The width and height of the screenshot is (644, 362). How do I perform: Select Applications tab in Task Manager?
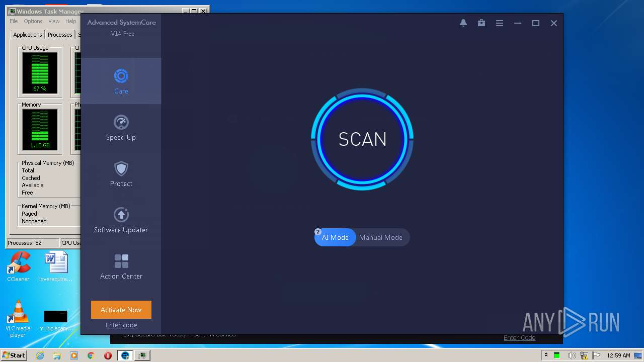(x=28, y=35)
